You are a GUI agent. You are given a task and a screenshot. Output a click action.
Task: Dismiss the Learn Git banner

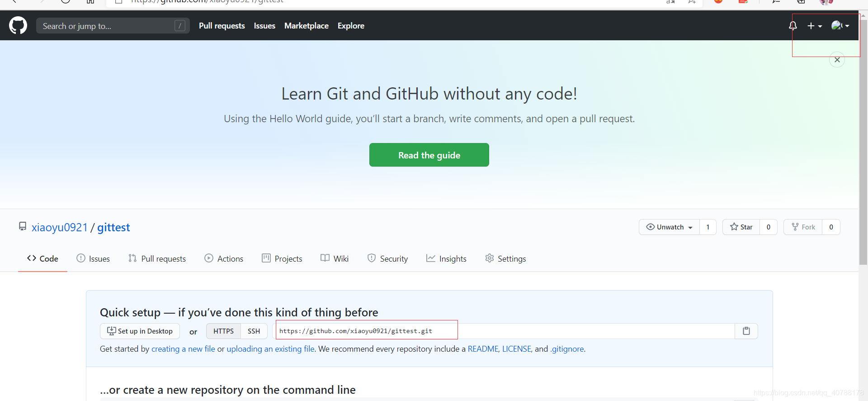pos(837,60)
